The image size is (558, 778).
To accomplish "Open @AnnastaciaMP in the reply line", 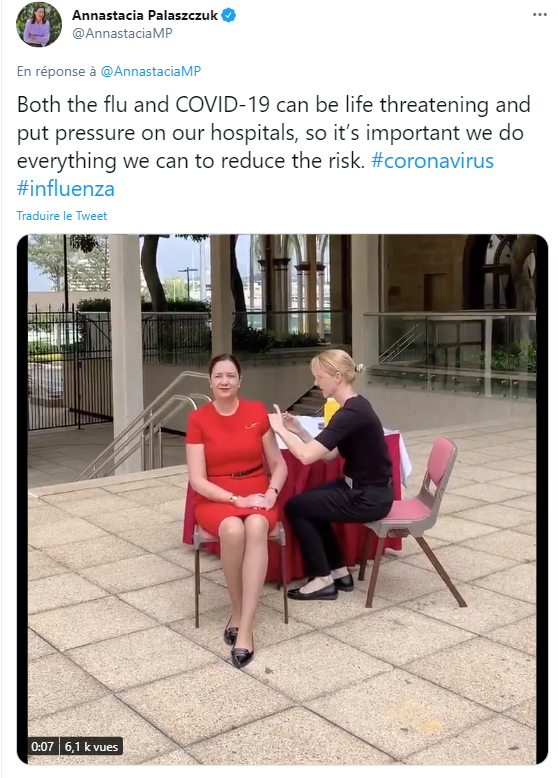I will (x=151, y=71).
